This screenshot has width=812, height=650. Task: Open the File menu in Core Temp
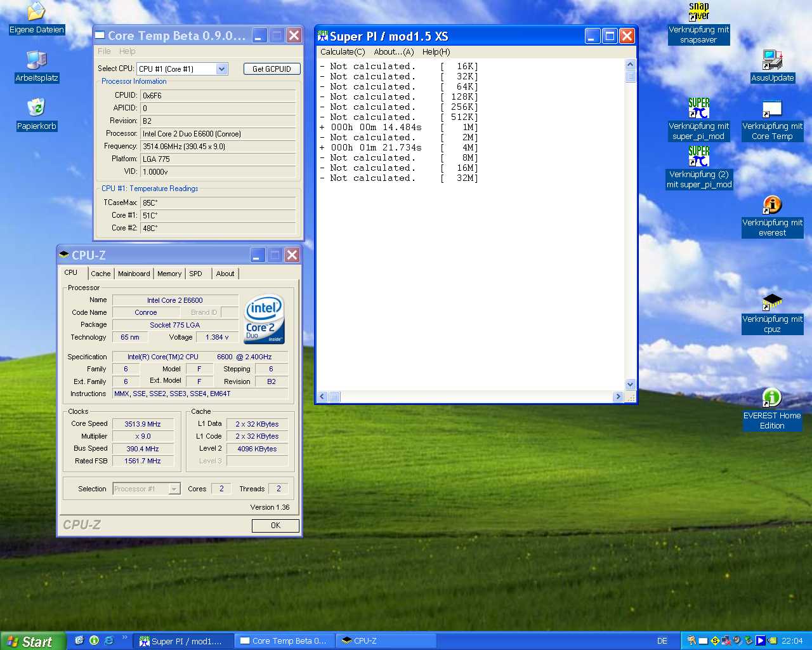tap(104, 51)
